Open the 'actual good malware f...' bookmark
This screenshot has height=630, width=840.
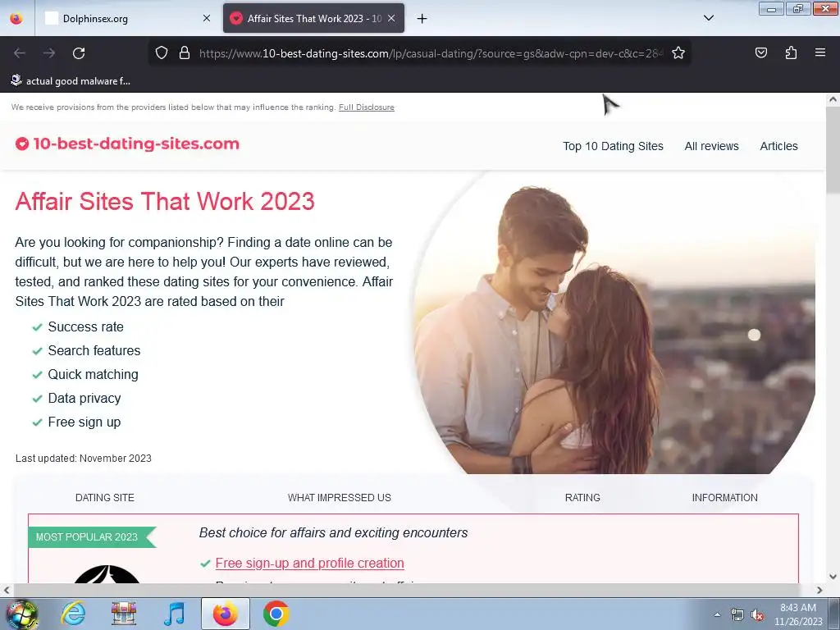coord(71,81)
